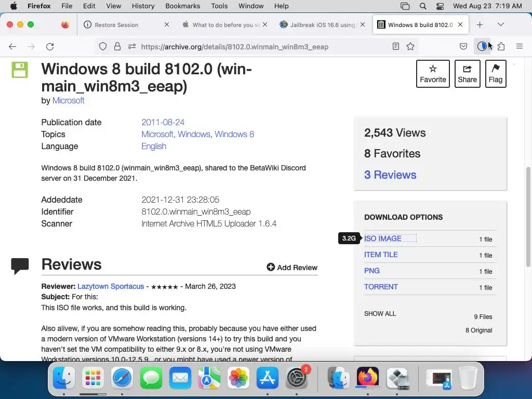Open Maps from the Dock
Screen dimensions: 532x399
click(209, 378)
